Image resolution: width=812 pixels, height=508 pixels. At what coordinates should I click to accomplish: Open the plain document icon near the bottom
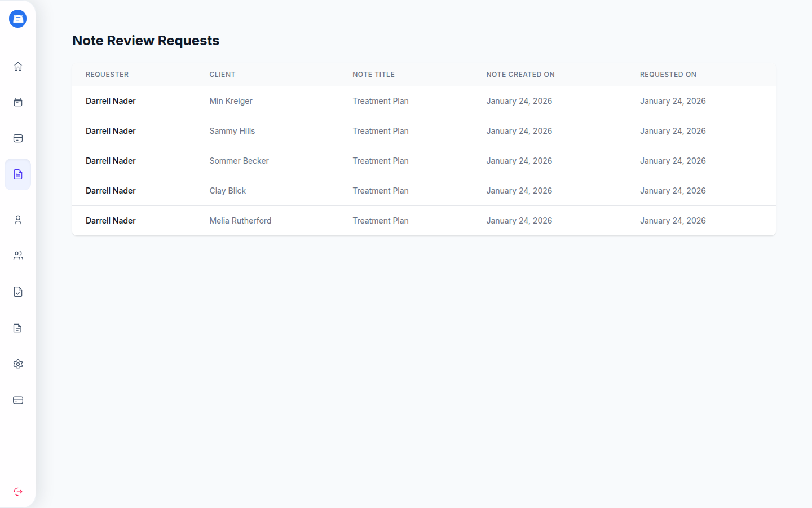17,328
